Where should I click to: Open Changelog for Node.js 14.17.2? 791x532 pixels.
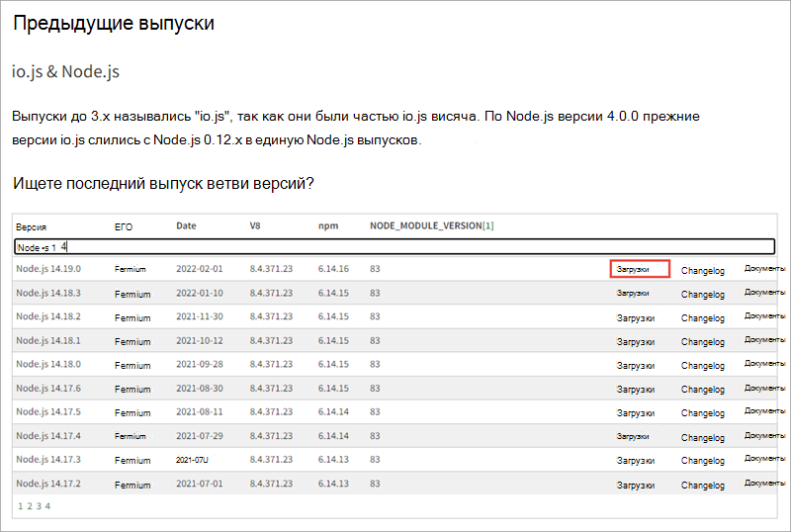(703, 486)
